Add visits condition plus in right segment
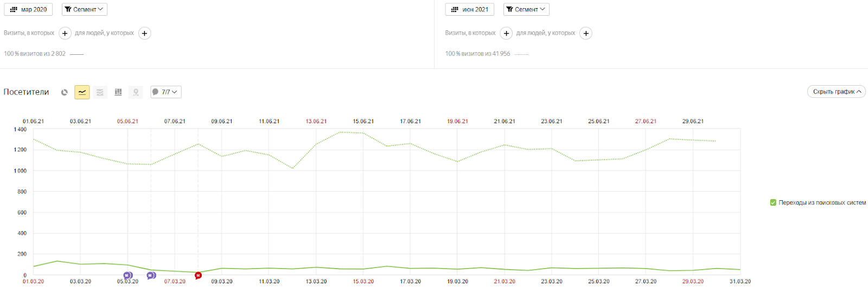 (506, 33)
